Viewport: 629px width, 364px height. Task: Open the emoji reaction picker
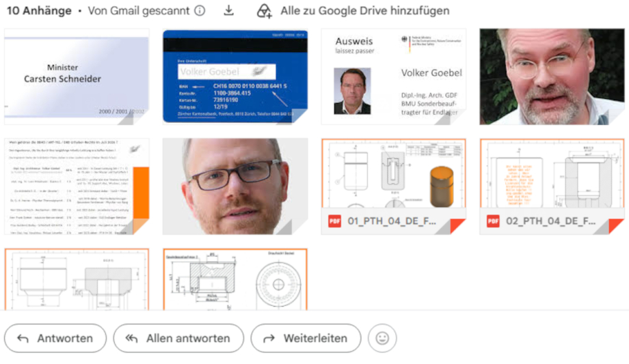[382, 338]
